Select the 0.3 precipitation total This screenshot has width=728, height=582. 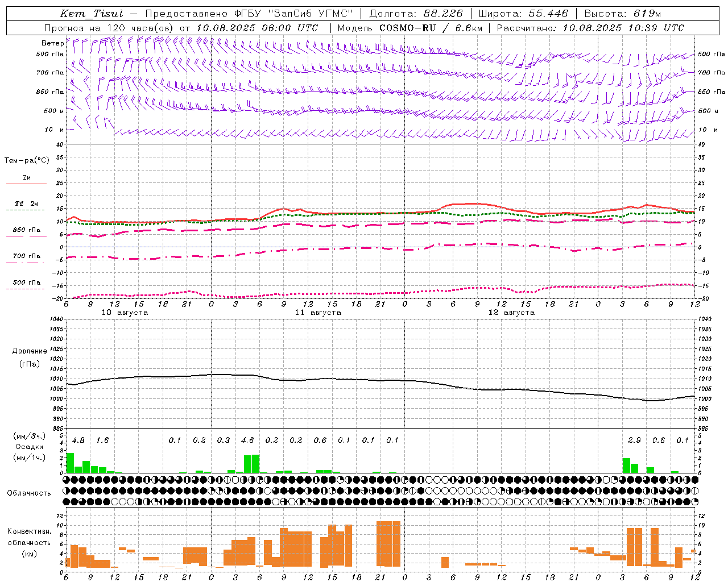pos(224,440)
